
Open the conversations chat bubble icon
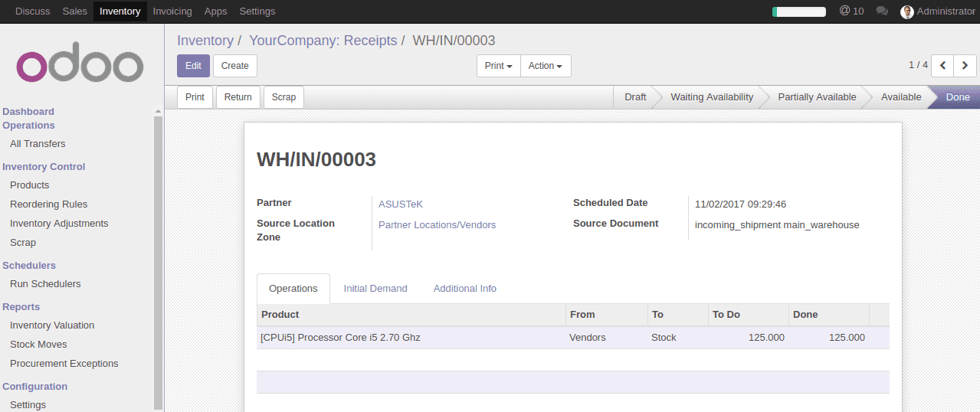point(882,11)
